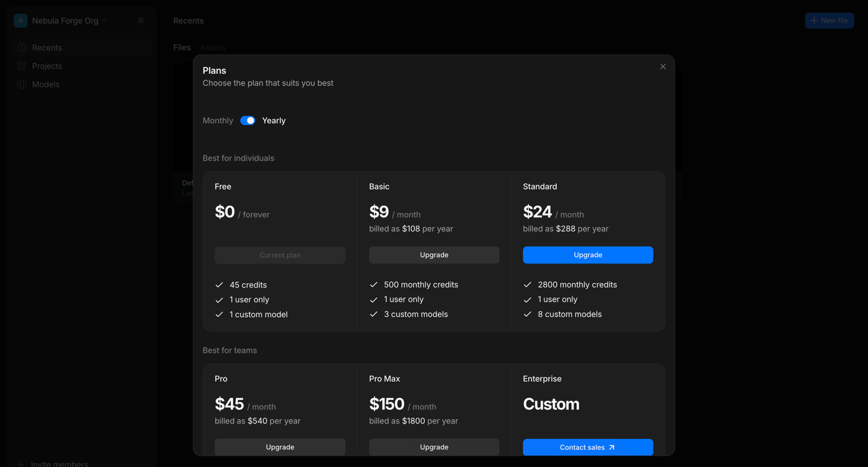The image size is (868, 467).
Task: Expand the Nebula Forge Org dropdown chevron
Action: click(104, 21)
